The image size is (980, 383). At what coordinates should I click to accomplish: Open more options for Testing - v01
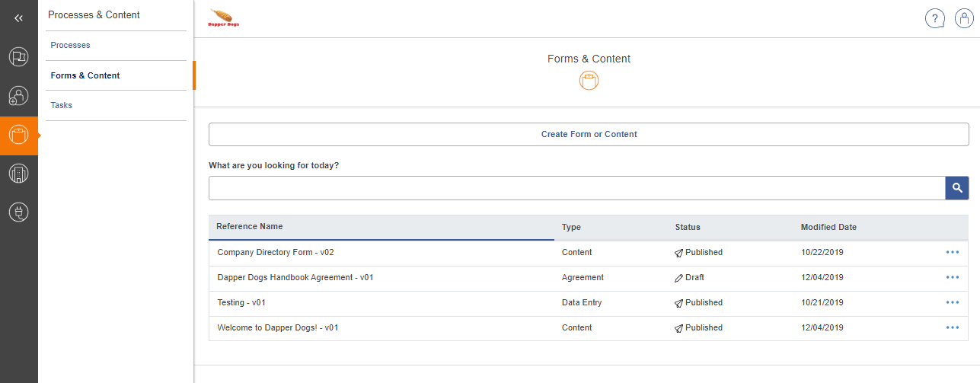point(952,302)
